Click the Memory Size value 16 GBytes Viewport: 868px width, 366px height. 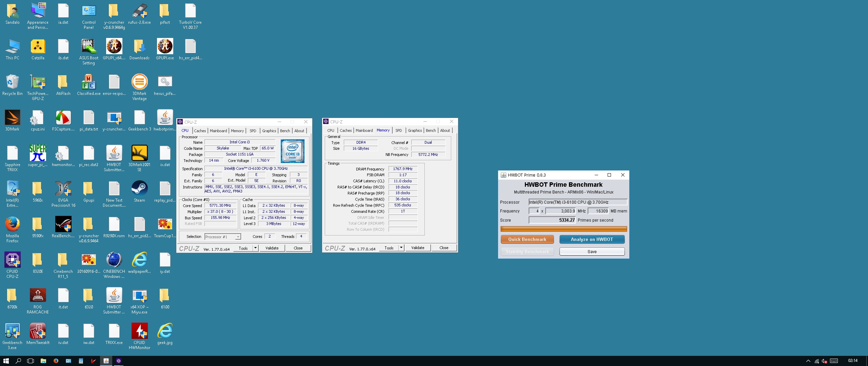[361, 148]
